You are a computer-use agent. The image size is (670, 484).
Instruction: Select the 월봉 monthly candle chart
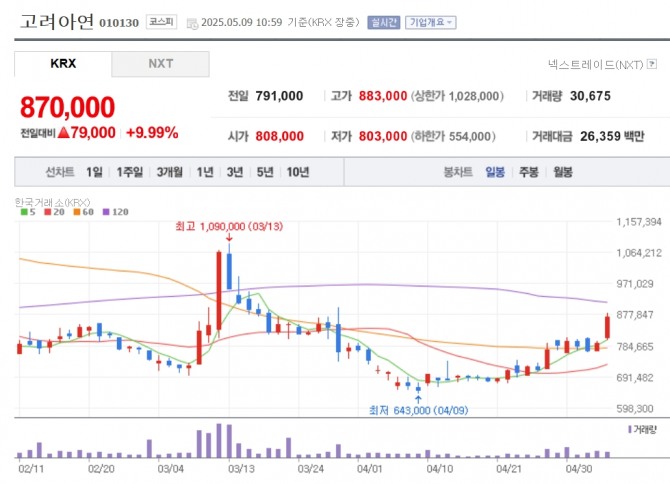click(x=563, y=172)
